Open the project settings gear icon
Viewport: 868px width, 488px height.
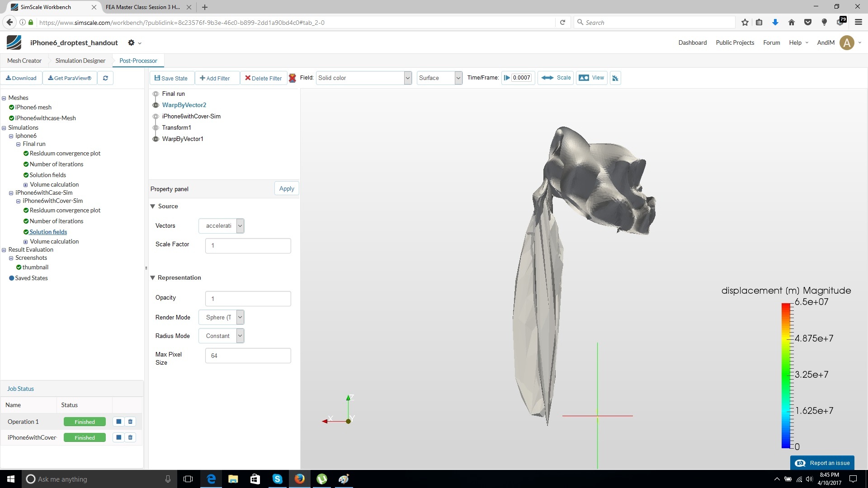click(131, 42)
